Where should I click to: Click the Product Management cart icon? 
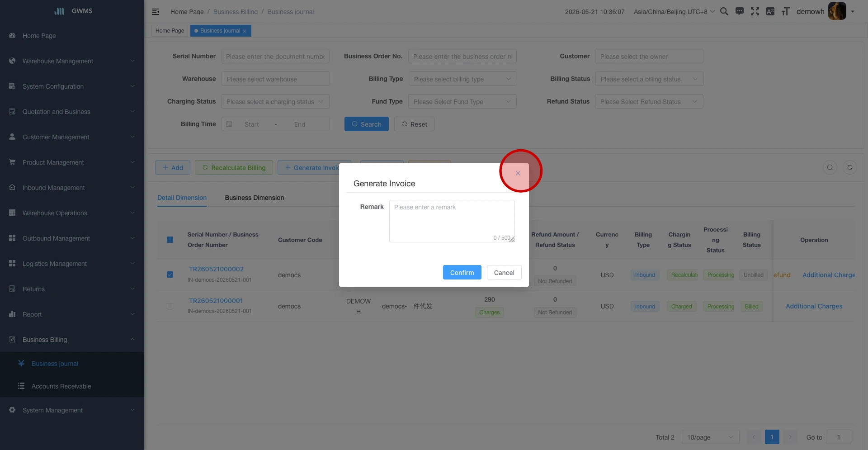click(x=12, y=162)
